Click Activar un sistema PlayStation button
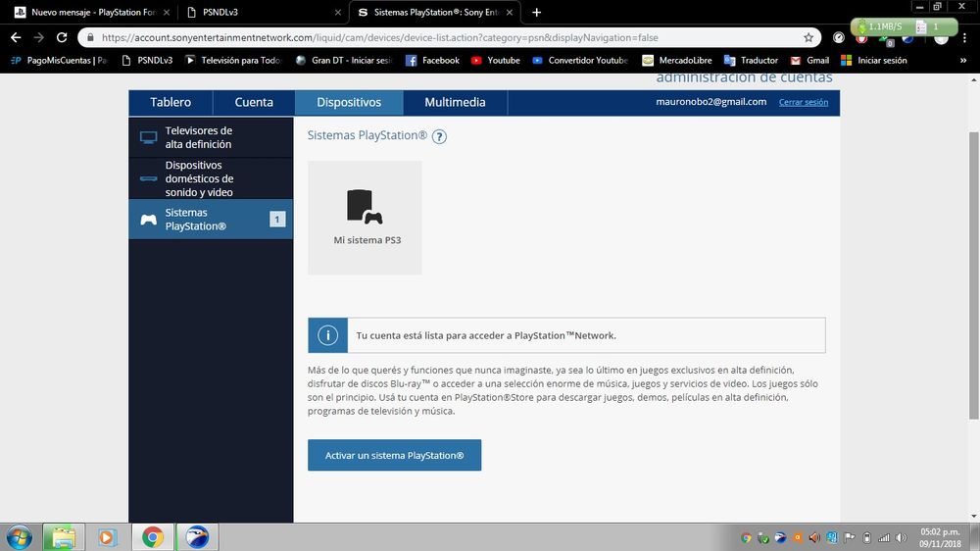This screenshot has height=551, width=980. (x=394, y=455)
